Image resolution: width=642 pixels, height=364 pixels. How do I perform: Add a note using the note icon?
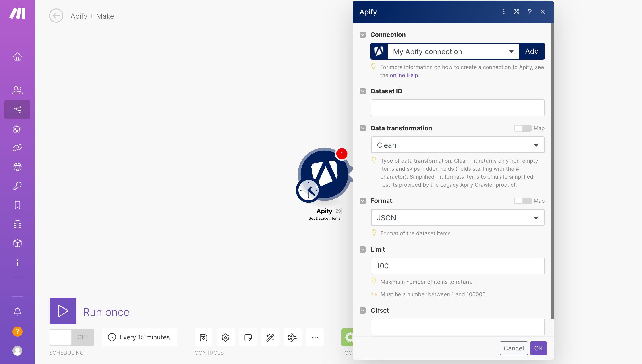click(248, 337)
